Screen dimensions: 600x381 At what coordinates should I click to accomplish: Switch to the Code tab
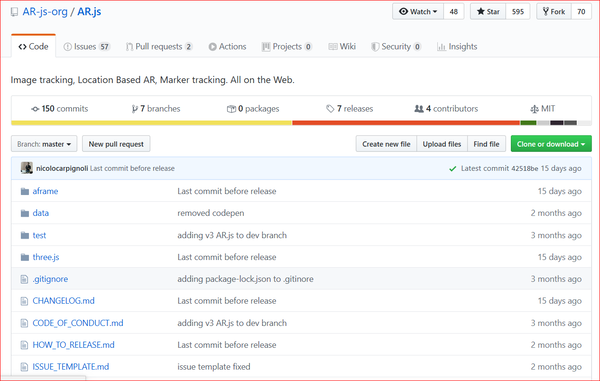pos(33,46)
